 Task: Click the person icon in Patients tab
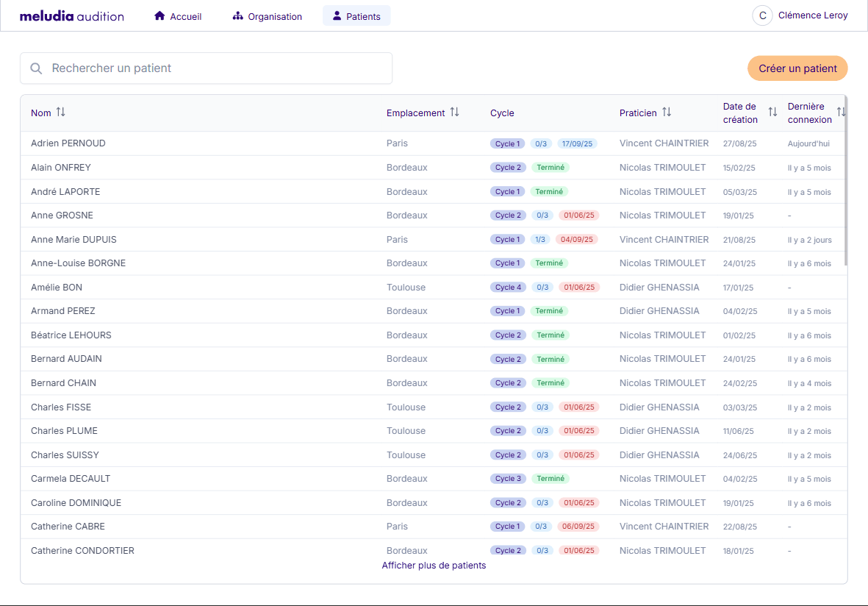pos(337,15)
